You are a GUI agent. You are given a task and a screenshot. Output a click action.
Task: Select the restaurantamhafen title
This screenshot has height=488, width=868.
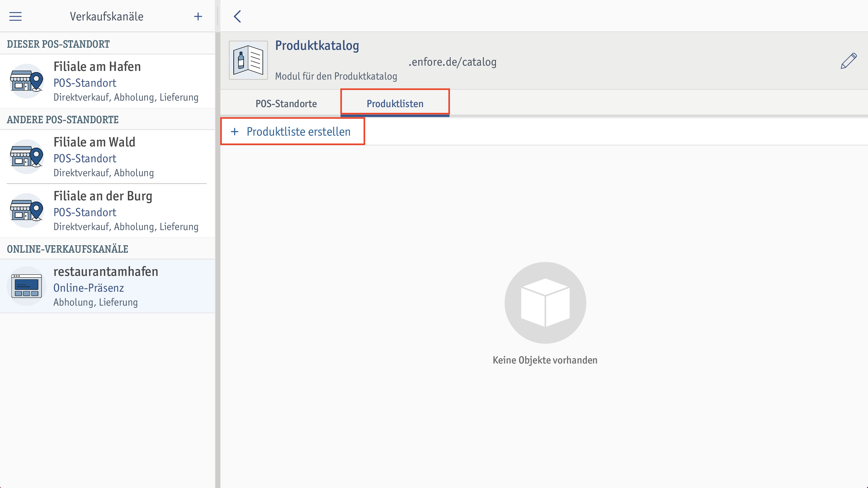[106, 271]
